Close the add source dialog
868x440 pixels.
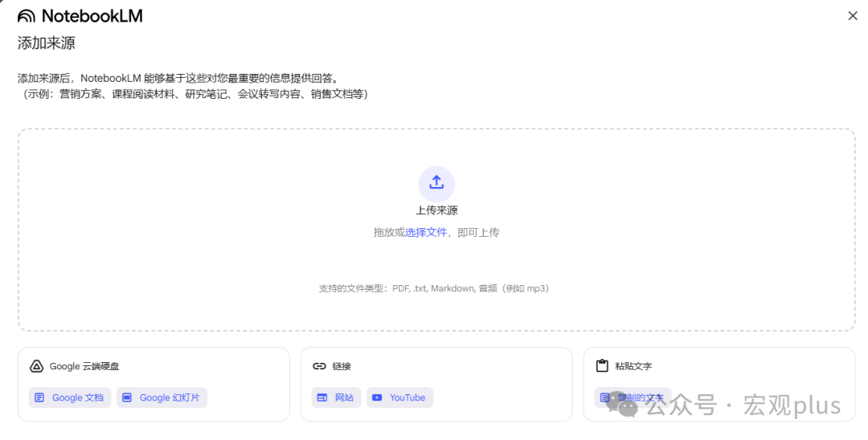[853, 16]
